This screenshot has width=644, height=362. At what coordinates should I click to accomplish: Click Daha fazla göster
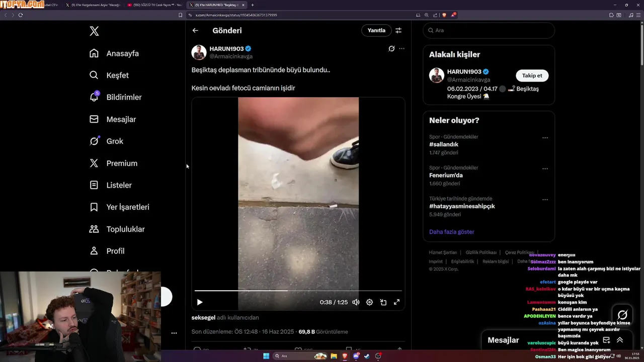(x=452, y=232)
